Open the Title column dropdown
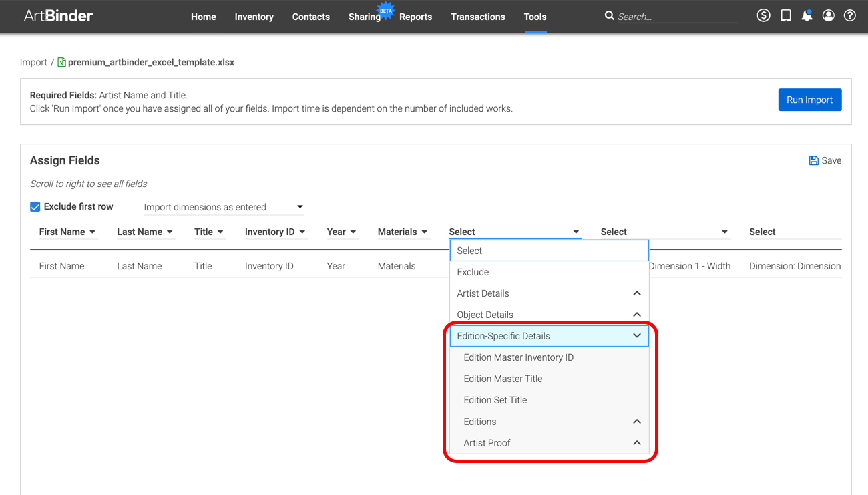This screenshot has height=495, width=868. 209,232
